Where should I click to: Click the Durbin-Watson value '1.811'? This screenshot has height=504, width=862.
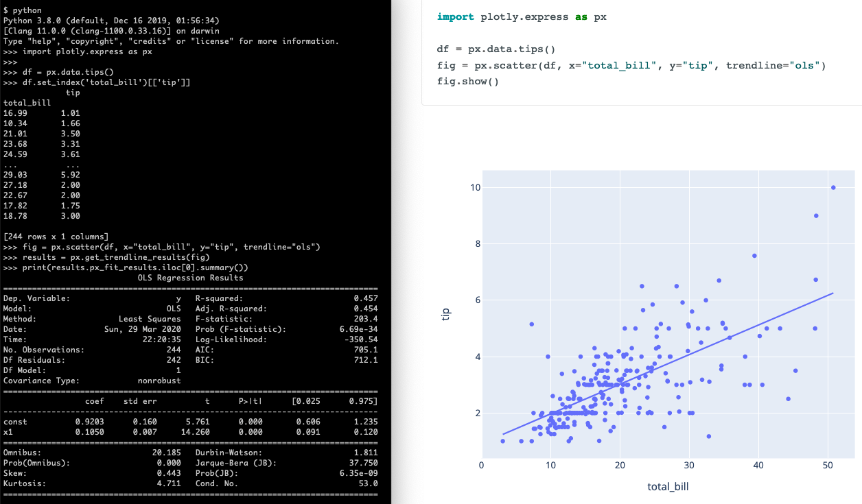[x=365, y=453]
